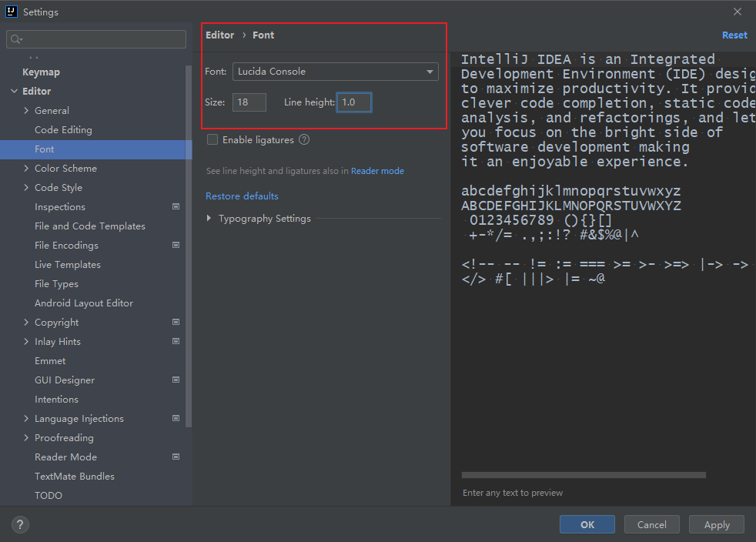Click the preview horizontal scrollbar
Screen dimensions: 756x542
[584, 475]
